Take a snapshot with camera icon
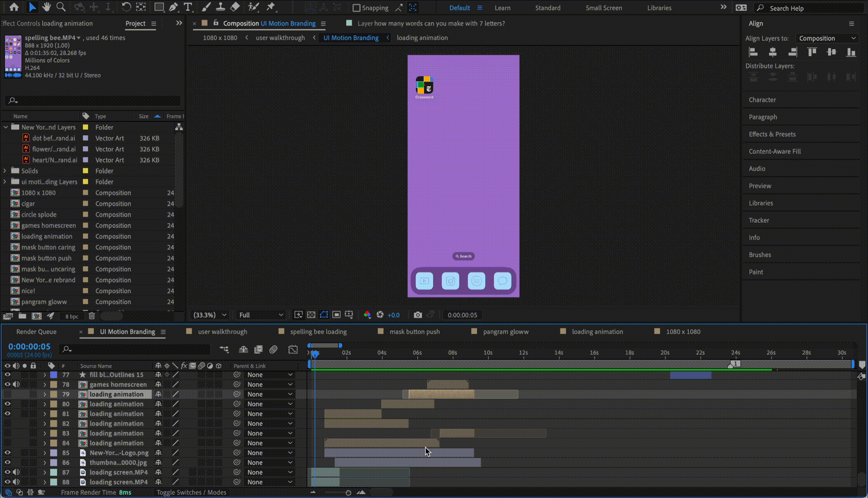868x498 pixels. click(x=418, y=315)
